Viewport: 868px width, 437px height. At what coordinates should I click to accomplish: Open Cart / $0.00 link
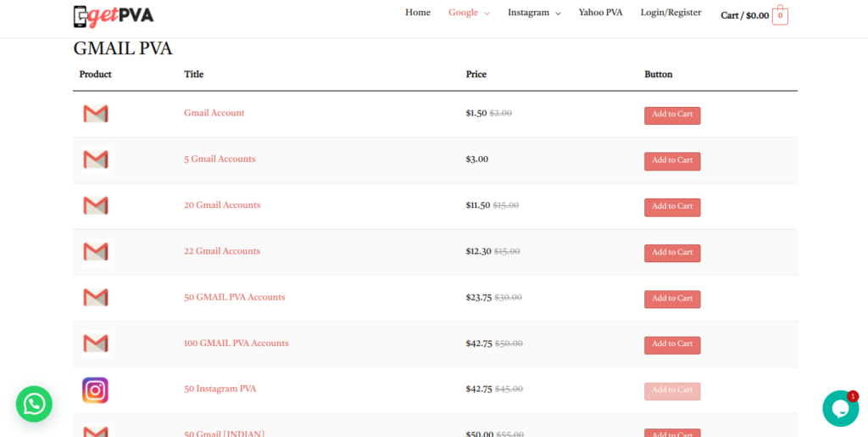(x=744, y=15)
